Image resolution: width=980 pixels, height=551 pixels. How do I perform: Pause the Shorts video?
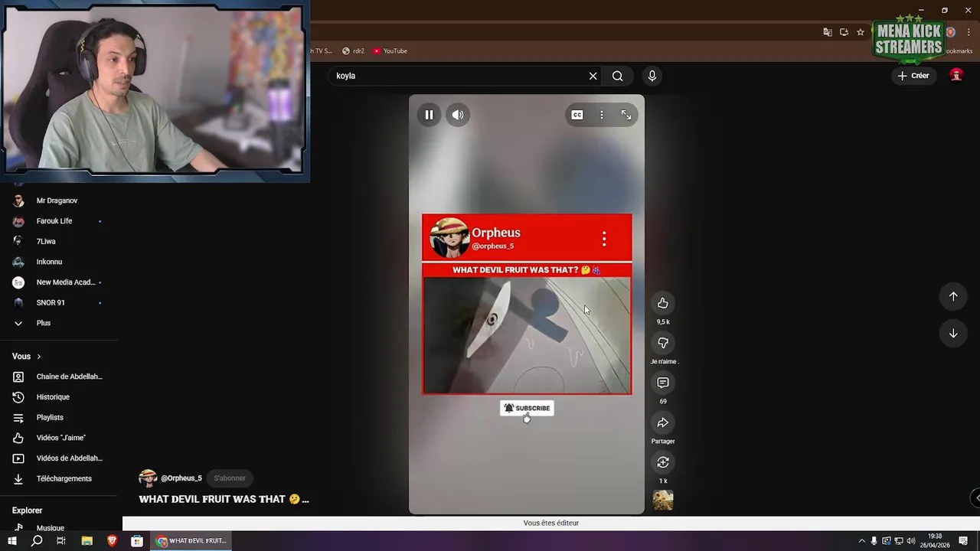pyautogui.click(x=429, y=115)
